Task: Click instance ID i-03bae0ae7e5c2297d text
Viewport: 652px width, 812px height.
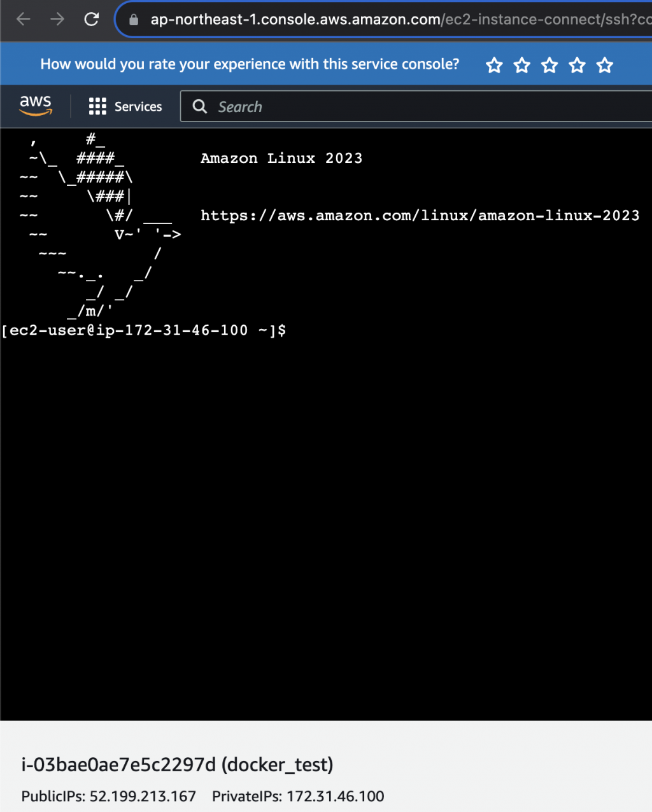Action: pyautogui.click(x=118, y=764)
